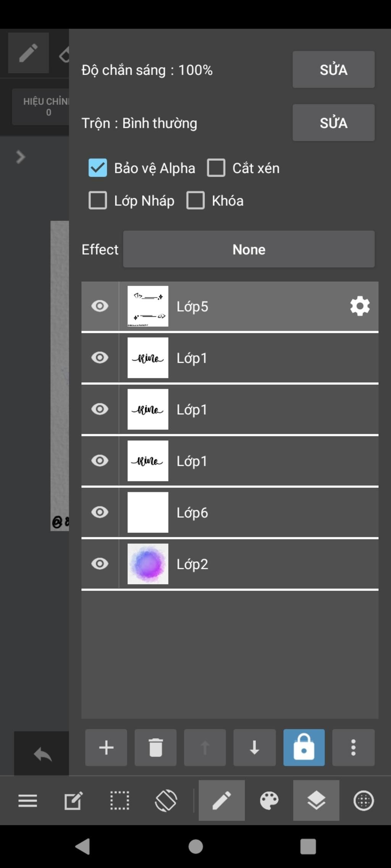Open the three-dot layer options menu
The height and width of the screenshot is (868, 391).
point(353,747)
